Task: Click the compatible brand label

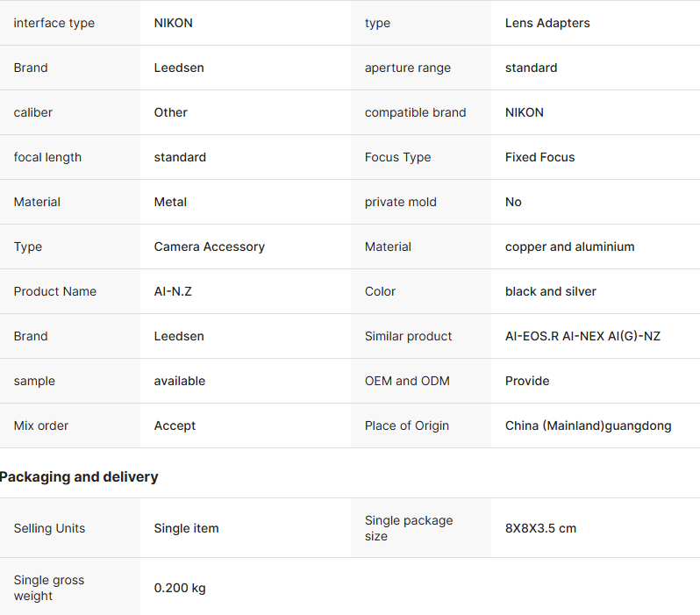Action: tap(415, 112)
